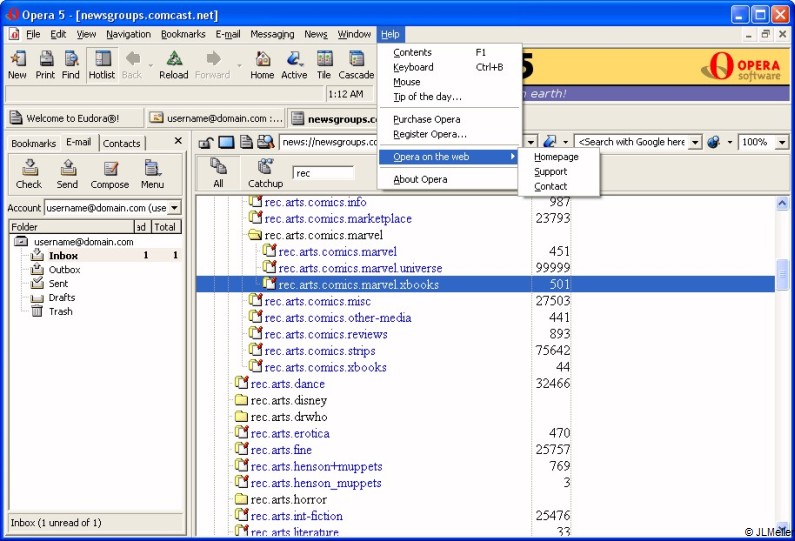Click the Folder column header
The width and height of the screenshot is (795, 541).
(x=71, y=227)
